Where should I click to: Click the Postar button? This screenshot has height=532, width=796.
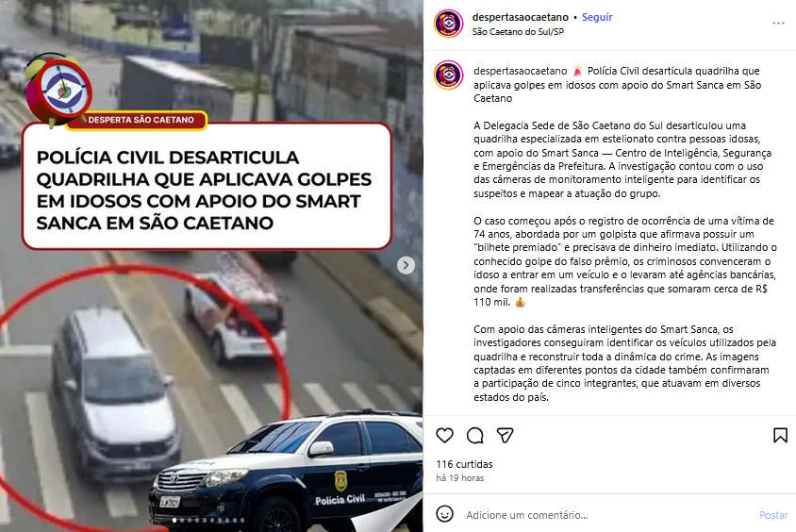click(773, 515)
